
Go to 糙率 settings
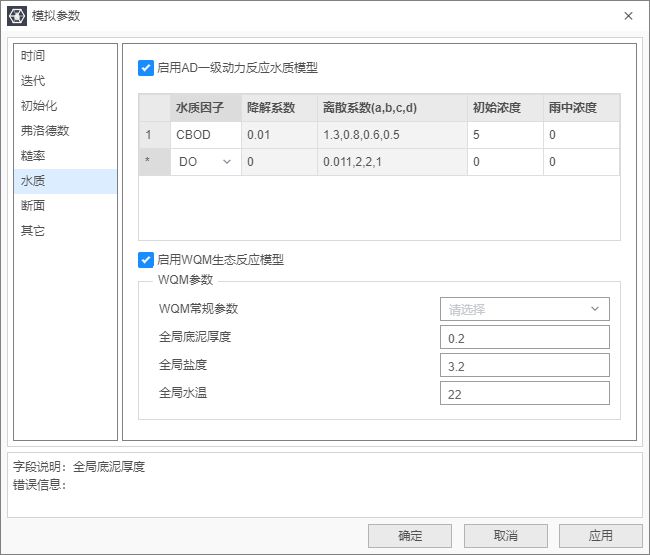(x=33, y=156)
